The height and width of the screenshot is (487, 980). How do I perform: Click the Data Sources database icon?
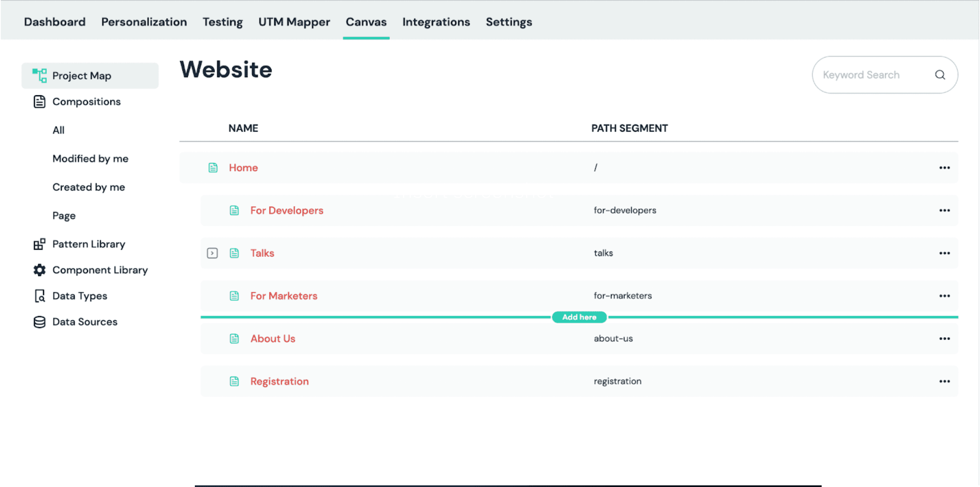[x=39, y=321]
